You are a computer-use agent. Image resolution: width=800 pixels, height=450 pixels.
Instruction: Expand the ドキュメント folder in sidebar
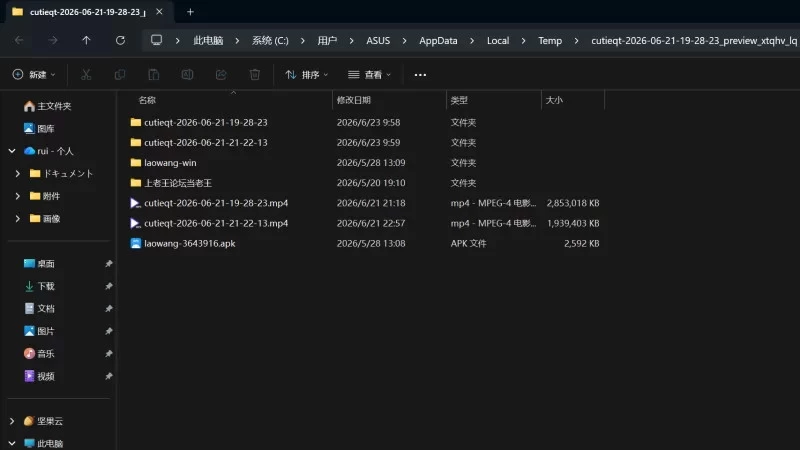click(18, 173)
